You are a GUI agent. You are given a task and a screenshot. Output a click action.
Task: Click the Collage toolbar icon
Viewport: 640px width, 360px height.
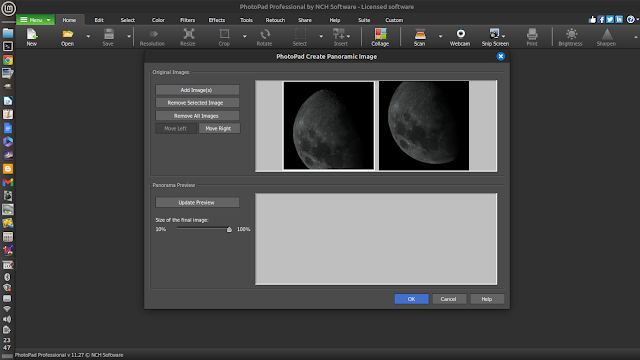(x=380, y=37)
